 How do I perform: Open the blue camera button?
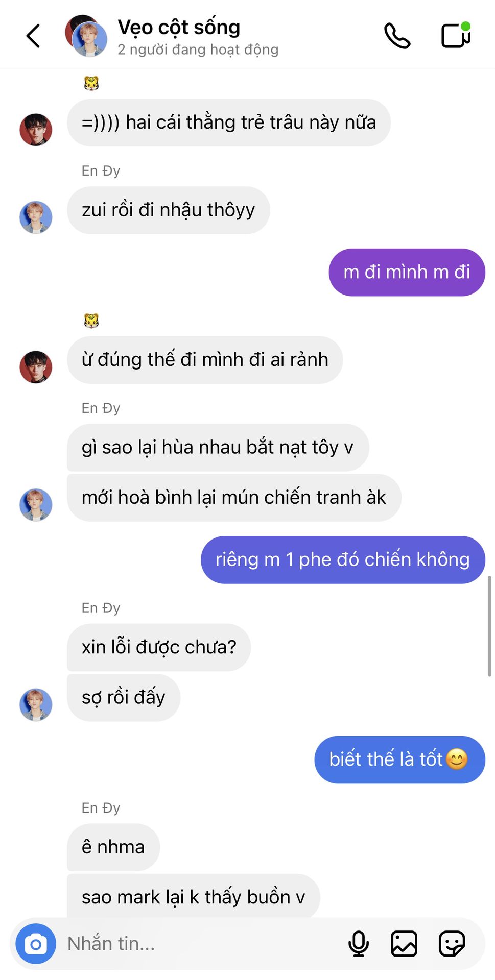(x=36, y=944)
